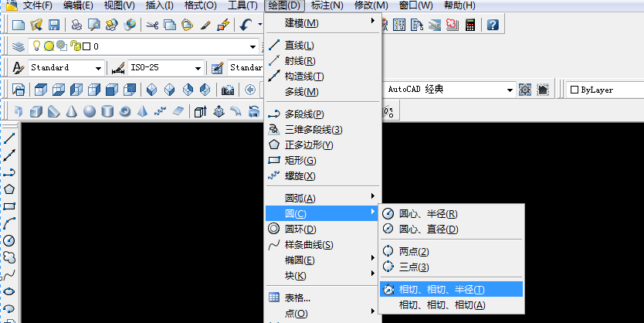Open Plot Preview from the toolbar
This screenshot has height=323, width=644.
click(x=94, y=25)
